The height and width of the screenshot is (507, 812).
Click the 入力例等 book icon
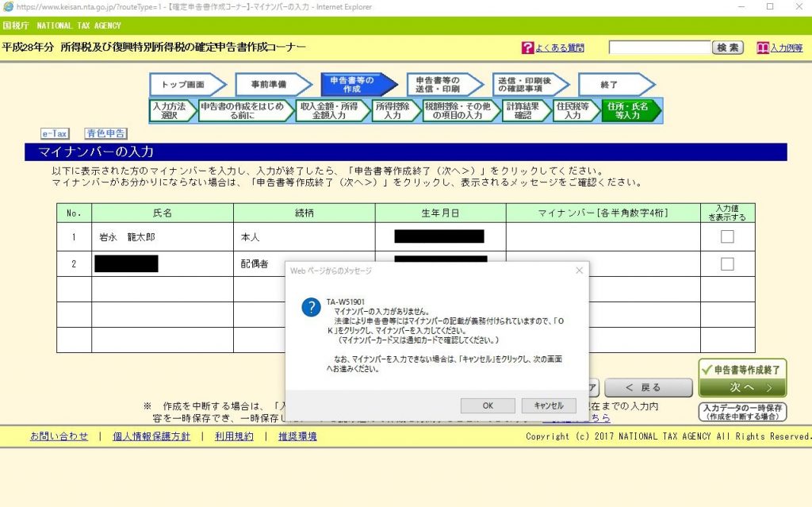(x=763, y=48)
